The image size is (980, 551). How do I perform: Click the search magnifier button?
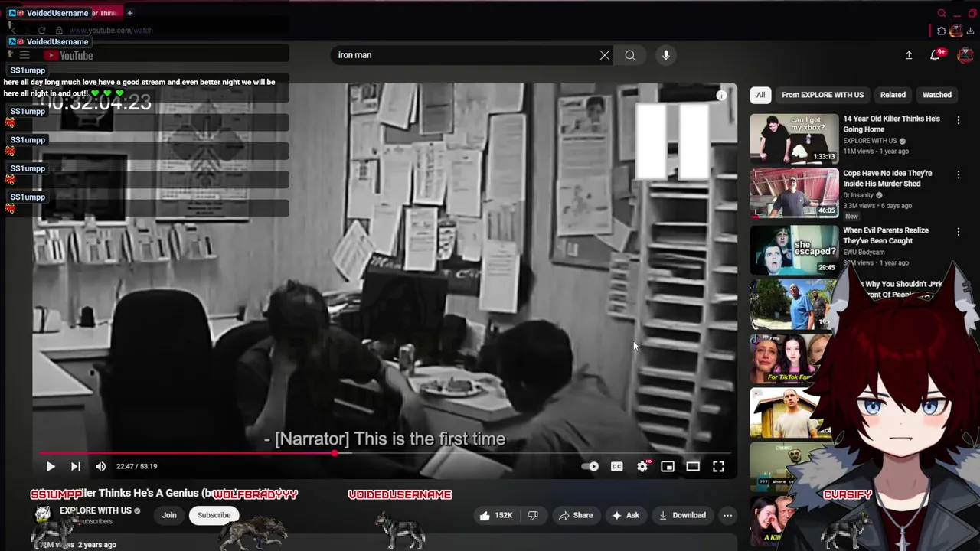[x=630, y=55]
